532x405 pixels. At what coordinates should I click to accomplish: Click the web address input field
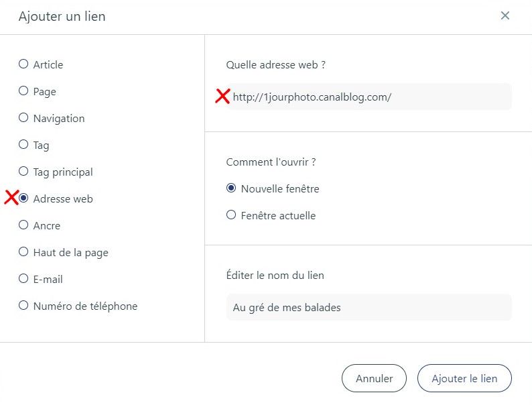pyautogui.click(x=369, y=97)
